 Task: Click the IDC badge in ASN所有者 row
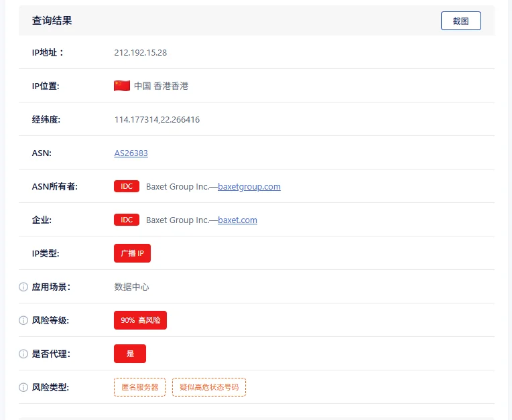pos(127,186)
